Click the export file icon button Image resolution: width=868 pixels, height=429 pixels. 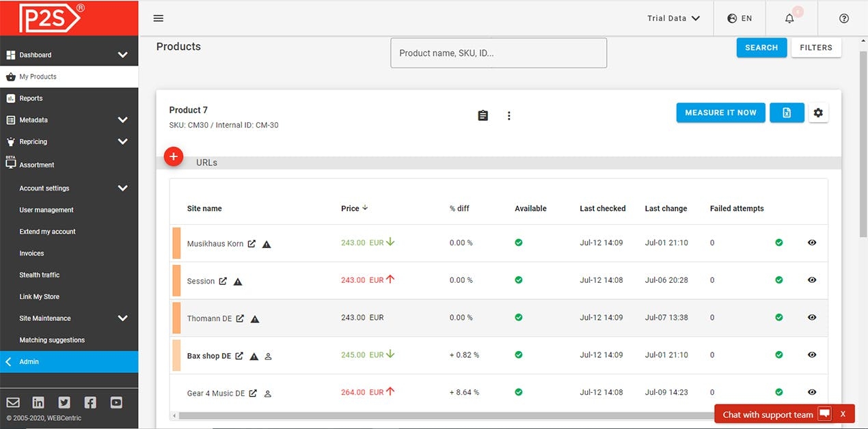pyautogui.click(x=787, y=113)
